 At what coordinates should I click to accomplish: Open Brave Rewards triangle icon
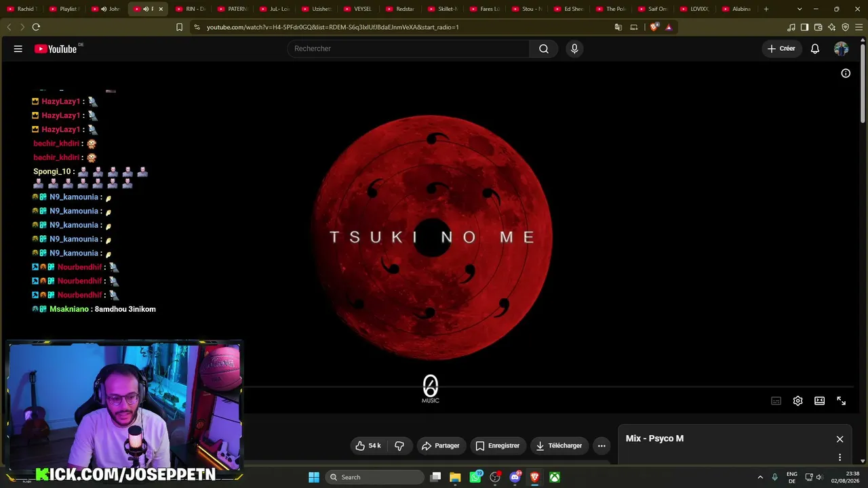click(x=669, y=27)
